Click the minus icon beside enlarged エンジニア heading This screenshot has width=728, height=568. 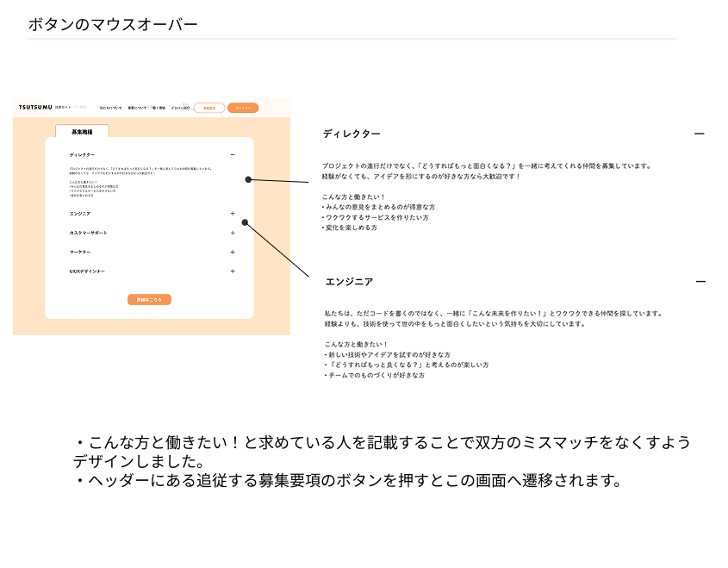pyautogui.click(x=700, y=282)
